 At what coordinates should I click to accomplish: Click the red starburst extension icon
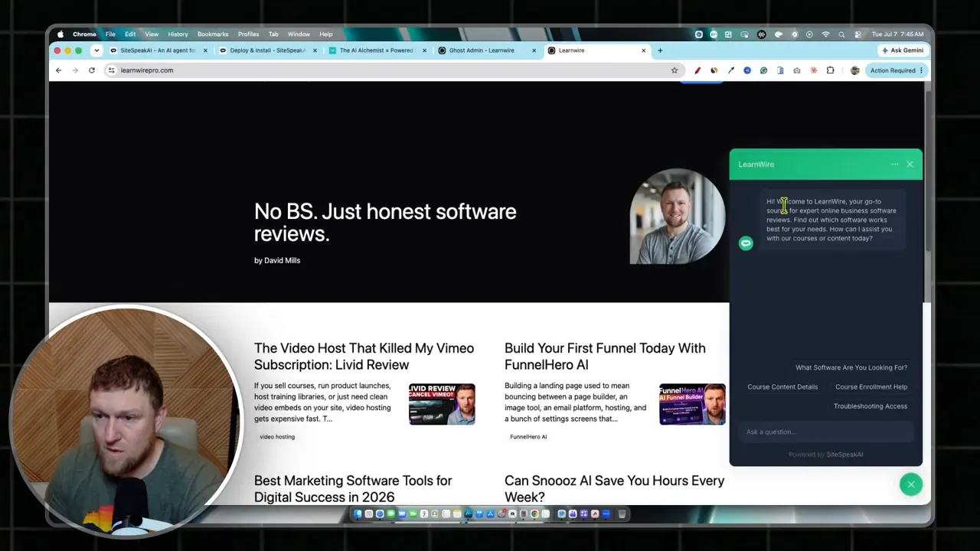(814, 70)
